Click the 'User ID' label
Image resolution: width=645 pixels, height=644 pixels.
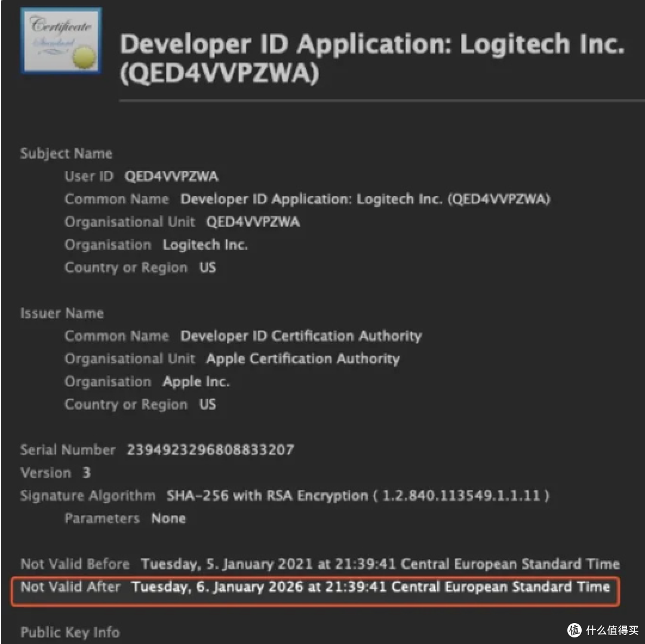89,176
